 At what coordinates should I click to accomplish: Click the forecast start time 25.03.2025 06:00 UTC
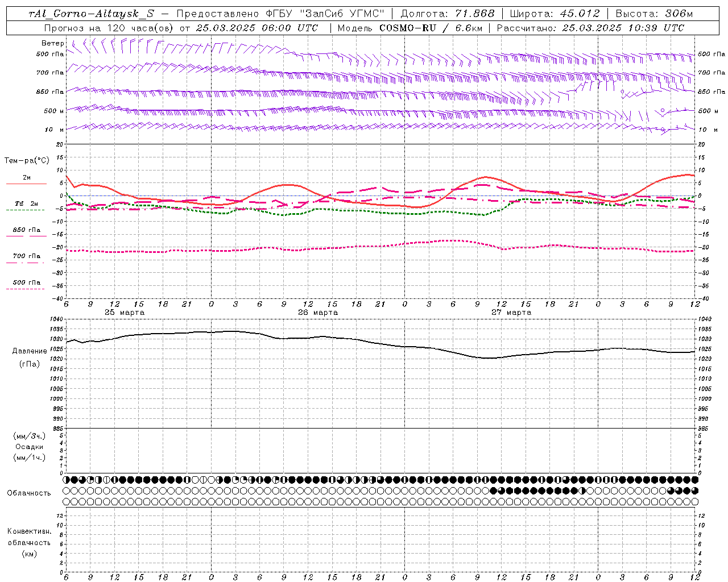tap(257, 28)
